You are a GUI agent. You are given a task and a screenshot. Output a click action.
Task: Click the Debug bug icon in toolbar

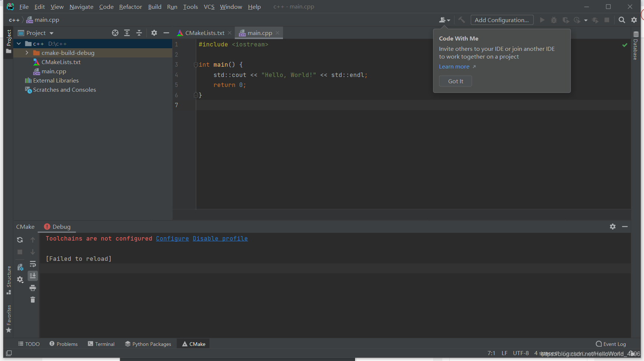point(554,20)
